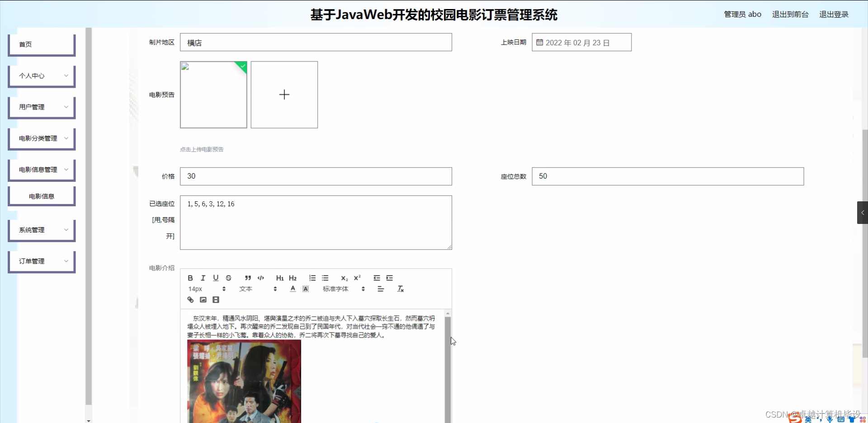Select 电影信息 in the sidebar
The width and height of the screenshot is (868, 423).
pos(42,195)
